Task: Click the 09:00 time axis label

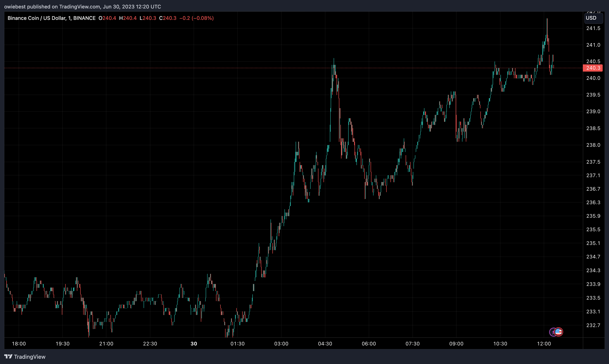Action: (456, 344)
